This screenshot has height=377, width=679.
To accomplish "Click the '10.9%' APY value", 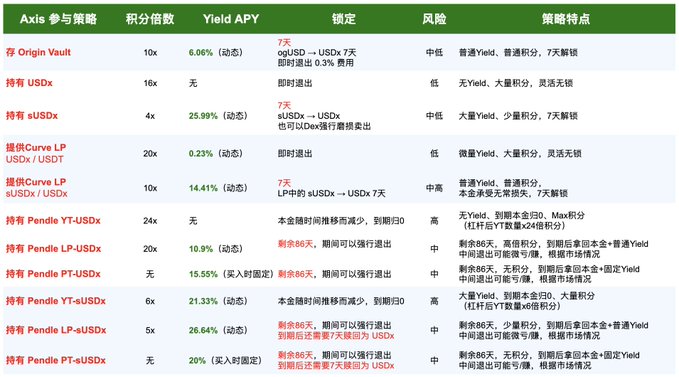I will click(200, 249).
